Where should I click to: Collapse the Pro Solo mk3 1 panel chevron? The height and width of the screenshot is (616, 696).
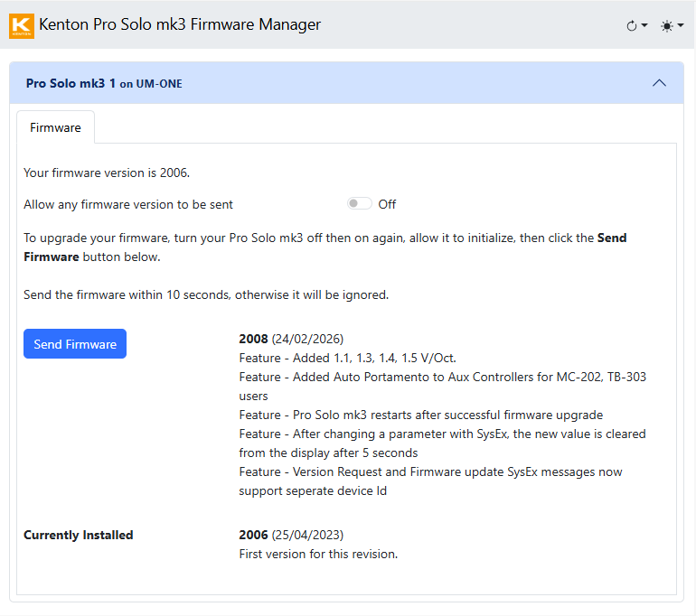[659, 83]
